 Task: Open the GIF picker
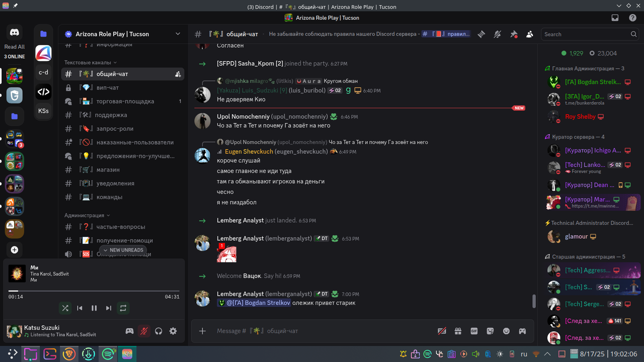pyautogui.click(x=474, y=331)
